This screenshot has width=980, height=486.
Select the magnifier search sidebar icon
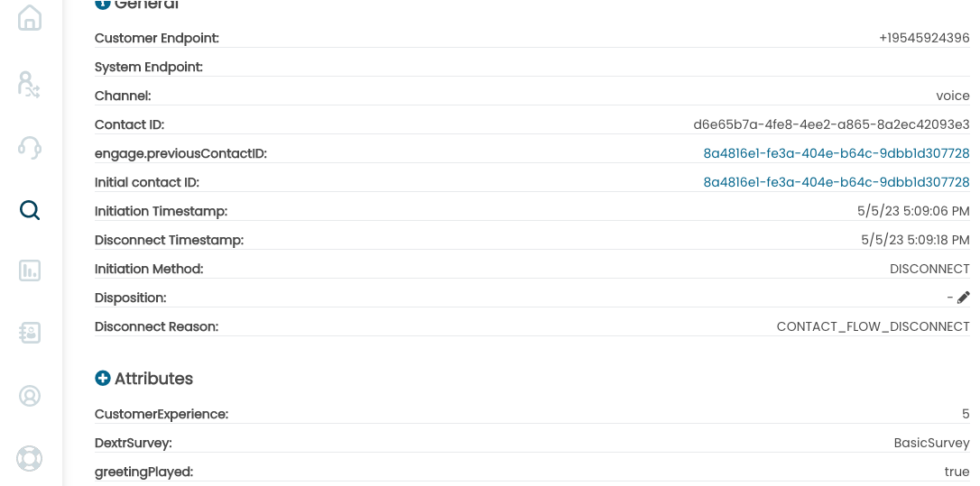pos(30,210)
